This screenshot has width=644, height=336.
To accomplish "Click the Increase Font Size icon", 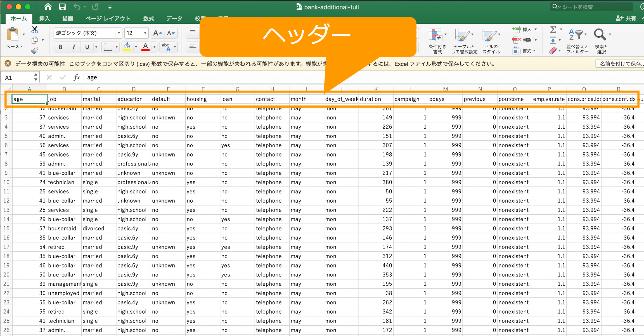I will pyautogui.click(x=157, y=33).
